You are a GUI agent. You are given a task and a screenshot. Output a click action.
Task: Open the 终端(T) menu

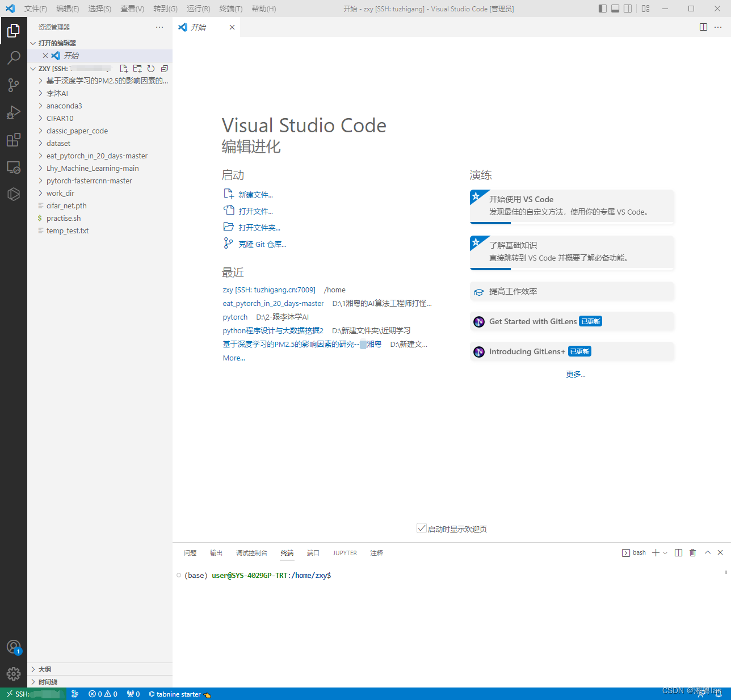(231, 9)
